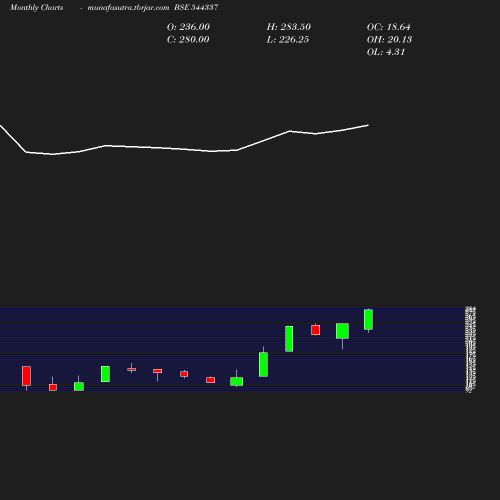The image size is (500, 500).
Task: Click the first red candlestick at far left
Action: [x=26, y=376]
